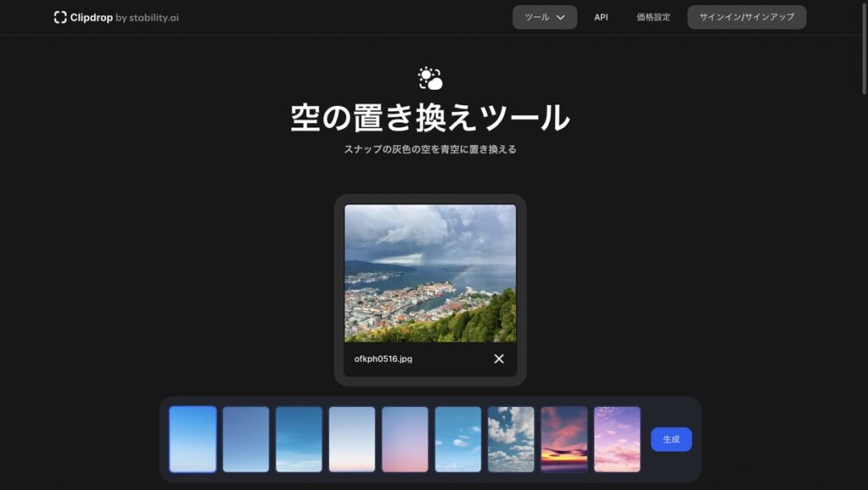Click the blue 生成 generate button
Viewport: 868px width, 490px height.
(671, 439)
